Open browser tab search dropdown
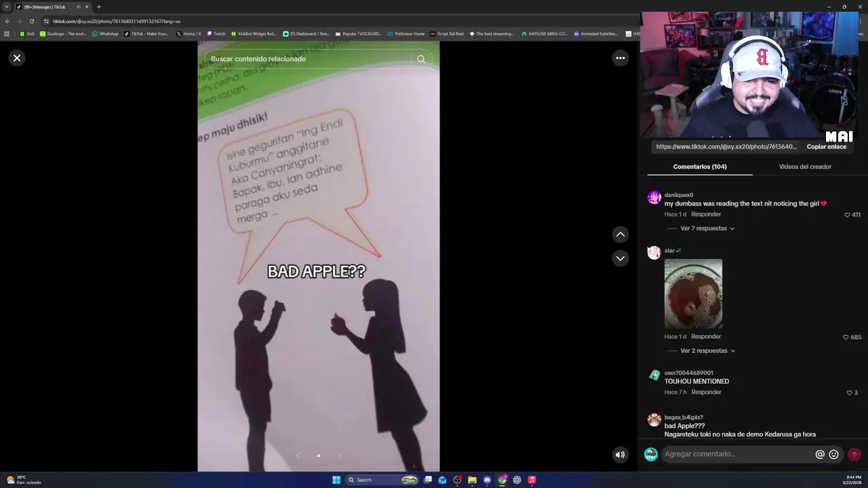Viewport: 868px width, 488px height. point(7,7)
